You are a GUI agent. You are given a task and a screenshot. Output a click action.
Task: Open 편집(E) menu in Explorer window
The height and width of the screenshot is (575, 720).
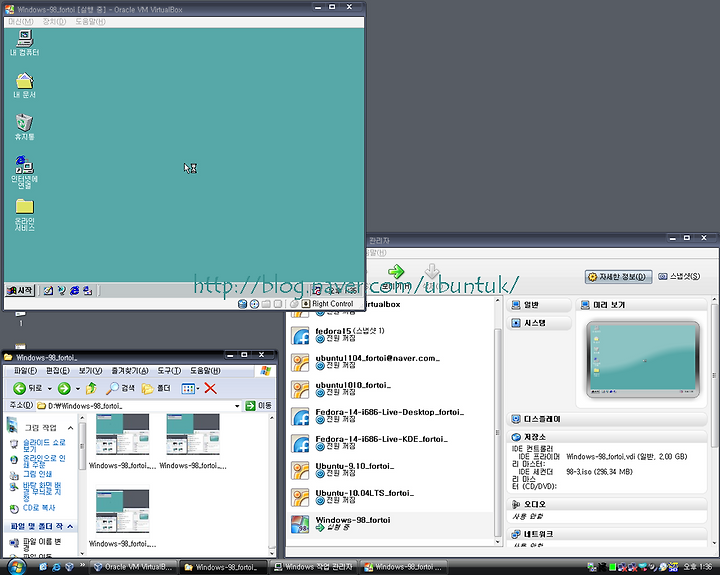(x=58, y=371)
